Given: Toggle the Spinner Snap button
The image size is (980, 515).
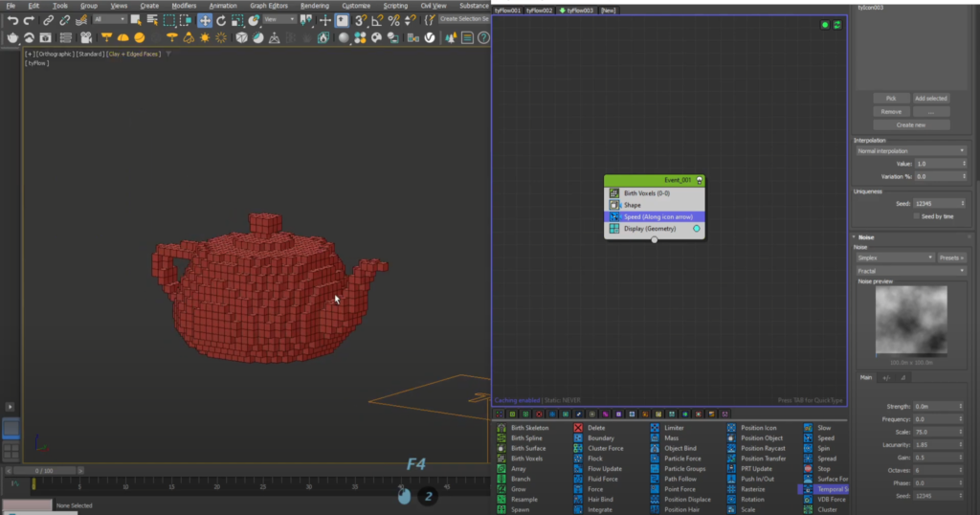Looking at the screenshot, I should (x=410, y=21).
